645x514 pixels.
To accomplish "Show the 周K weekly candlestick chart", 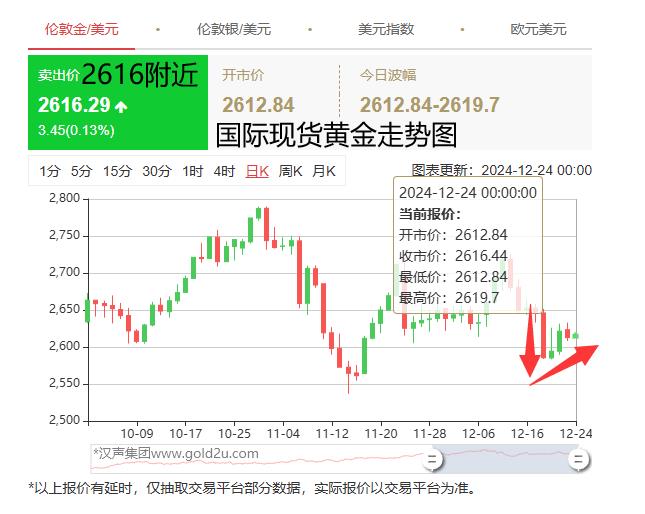I will [291, 171].
